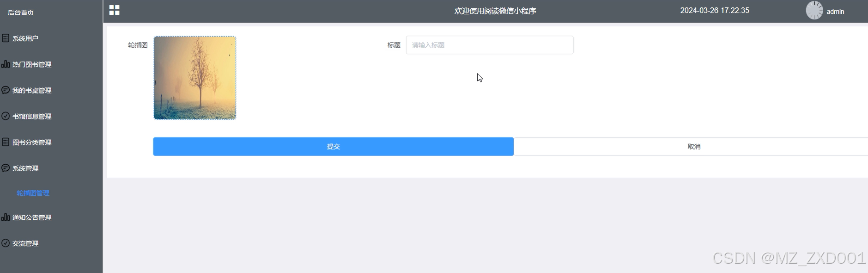The image size is (868, 273).
Task: Click the check icon beside 交流管理
Action: pyautogui.click(x=6, y=243)
